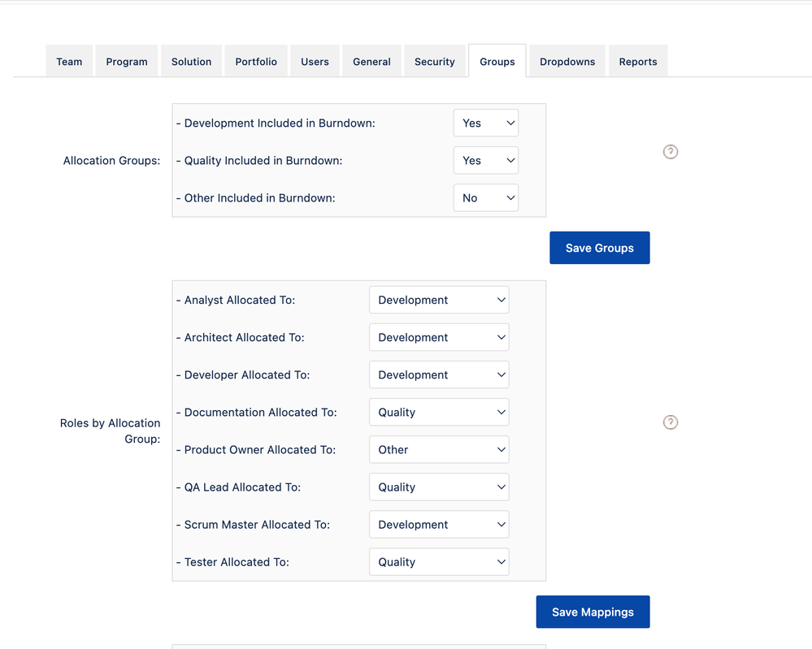This screenshot has height=649, width=812.
Task: Open Documentation Allocated To dropdown
Action: coord(439,412)
